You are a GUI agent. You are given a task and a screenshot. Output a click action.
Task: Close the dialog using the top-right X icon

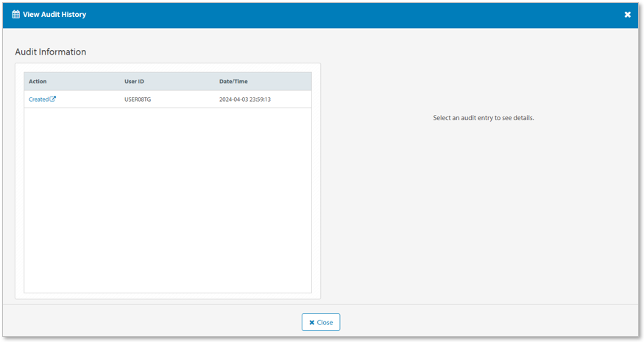(627, 15)
